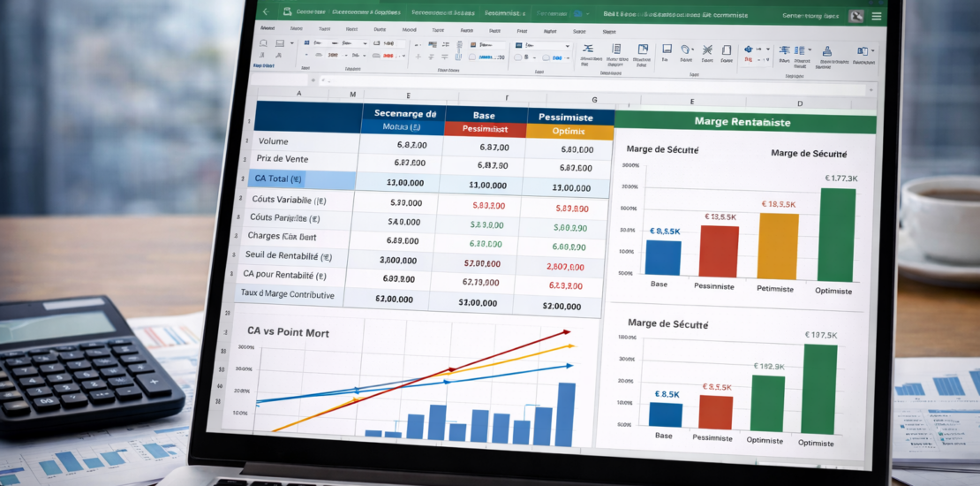980x486 pixels.
Task: Select the Seuil de Rentabilté row label
Action: pyautogui.click(x=289, y=255)
